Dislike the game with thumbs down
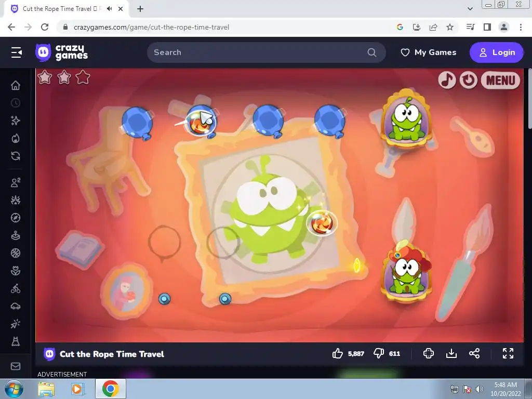 379,353
